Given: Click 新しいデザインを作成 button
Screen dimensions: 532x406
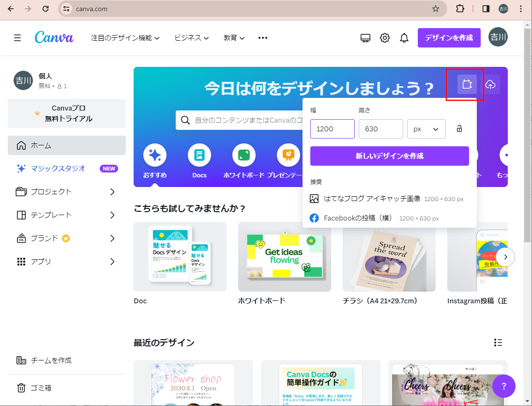Looking at the screenshot, I should [389, 156].
